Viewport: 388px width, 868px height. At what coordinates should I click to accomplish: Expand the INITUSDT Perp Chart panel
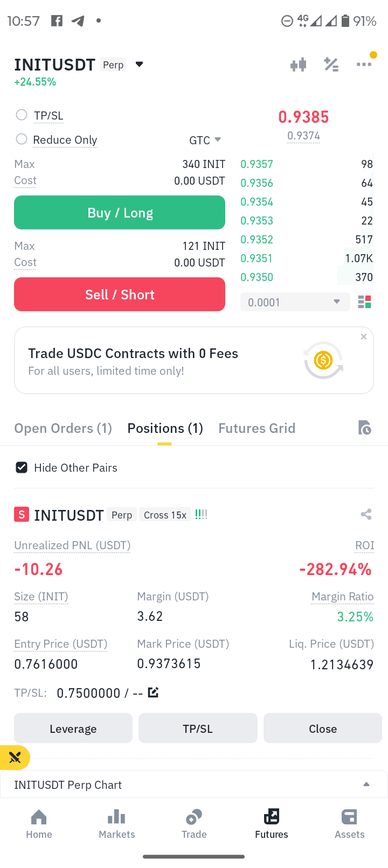point(194,785)
